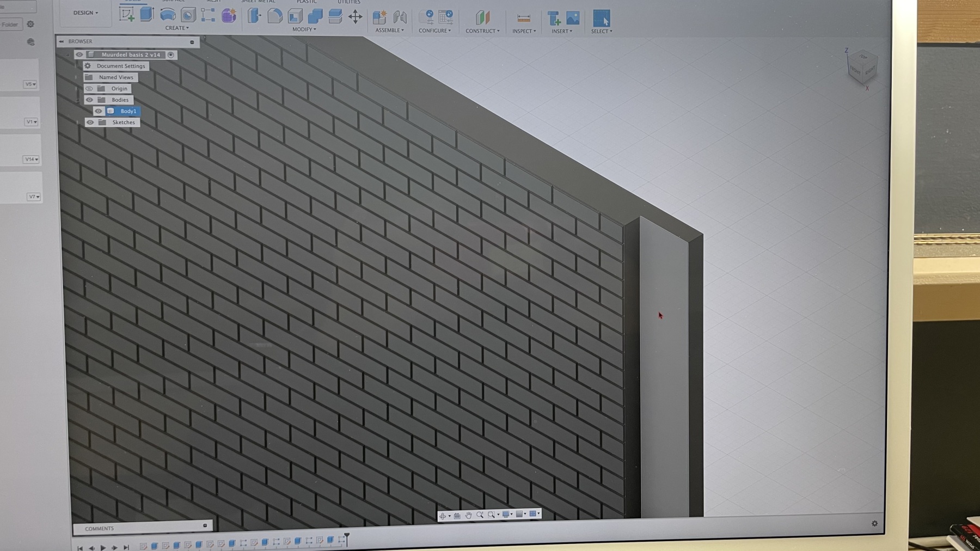Select the Combine tool
This screenshot has width=980, height=551.
(315, 16)
